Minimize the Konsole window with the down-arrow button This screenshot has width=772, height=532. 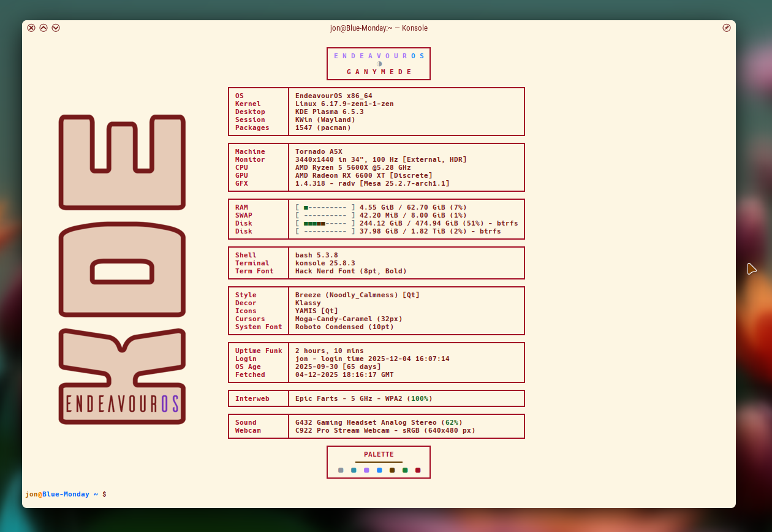pyautogui.click(x=56, y=28)
